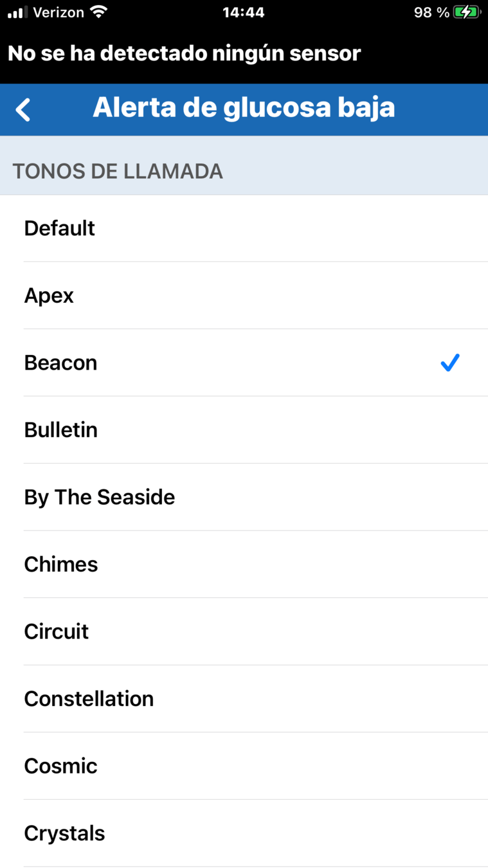Viewport: 488px width, 868px height.
Task: Tap the 'No se ha detectado ningún sensor' banner
Action: pyautogui.click(x=185, y=53)
